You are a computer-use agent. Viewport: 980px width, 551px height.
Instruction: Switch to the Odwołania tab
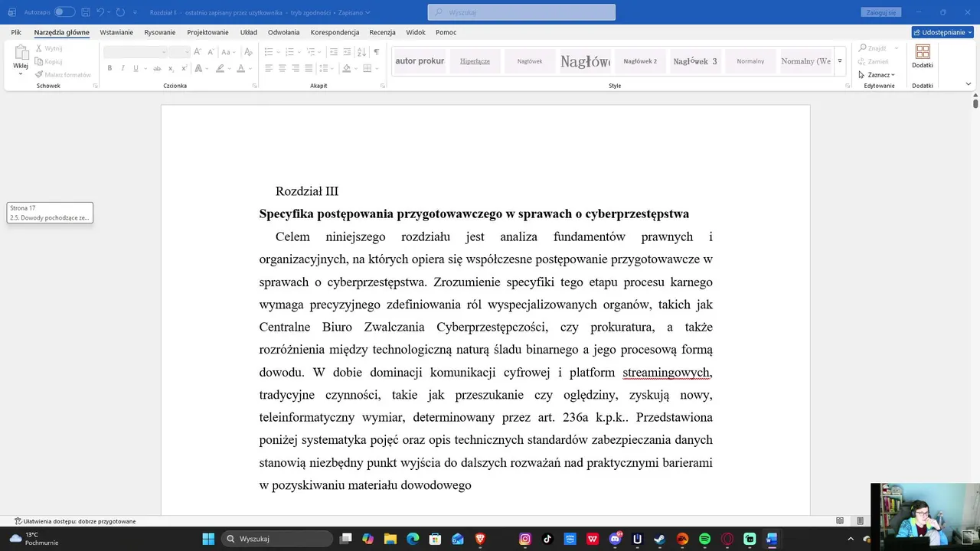click(x=284, y=32)
